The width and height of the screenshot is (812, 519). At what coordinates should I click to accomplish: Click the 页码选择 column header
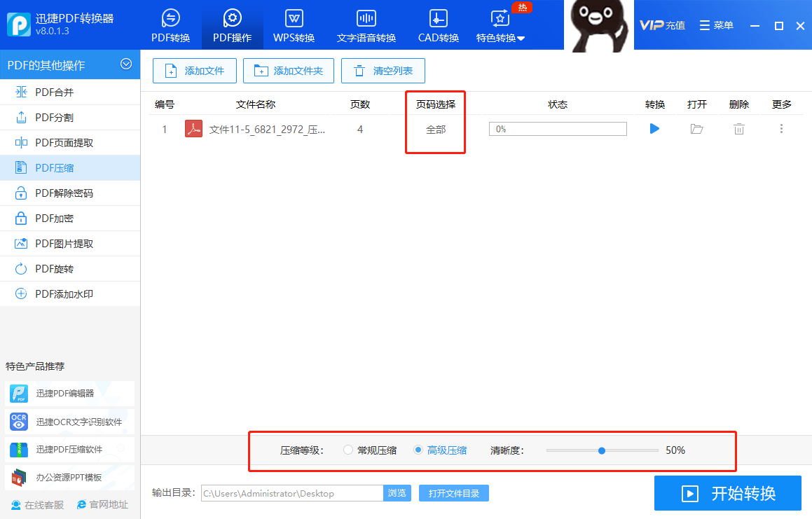tap(436, 104)
